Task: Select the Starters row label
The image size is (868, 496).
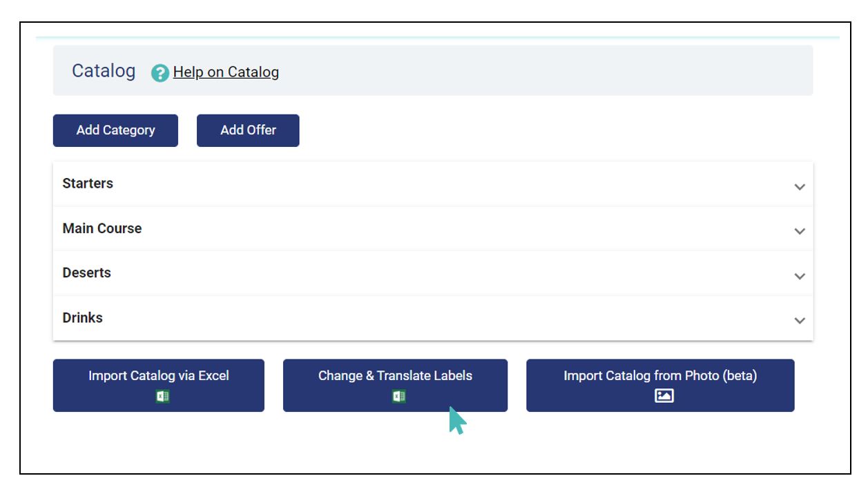Action: pyautogui.click(x=88, y=183)
